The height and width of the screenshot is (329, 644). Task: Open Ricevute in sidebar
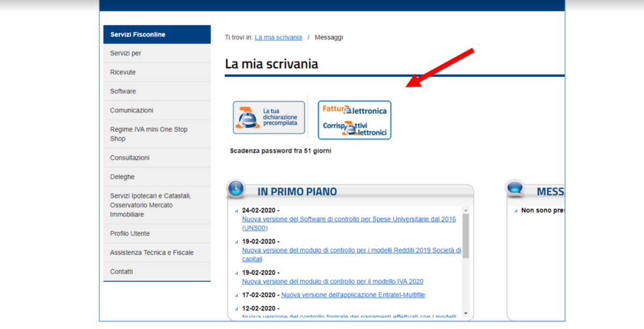[123, 72]
